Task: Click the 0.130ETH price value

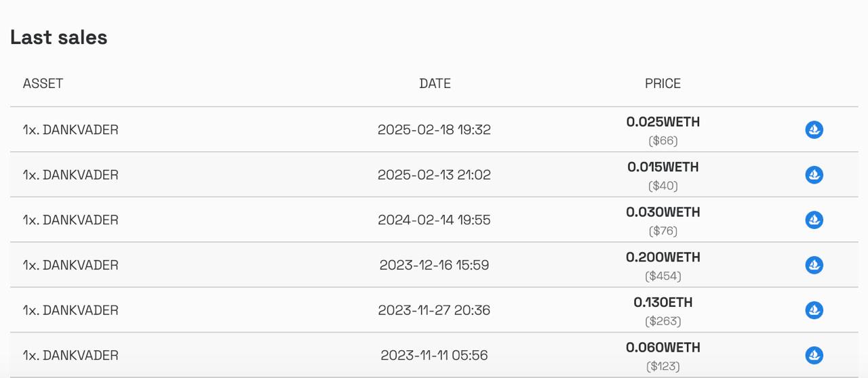Action: (x=663, y=302)
